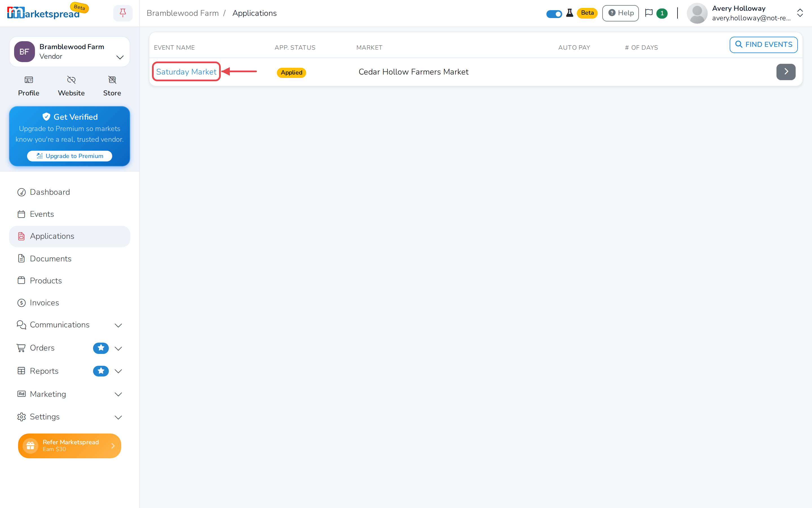Toggle the blue beta switch
The width and height of the screenshot is (812, 508).
point(554,14)
